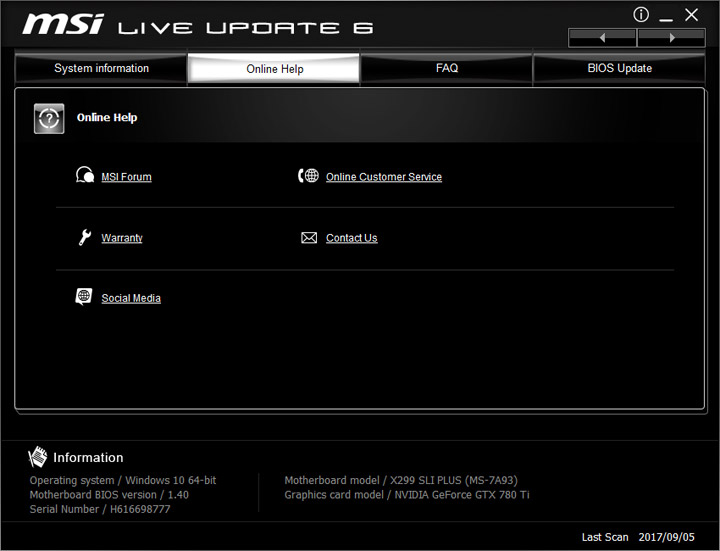
Task: Click the right arrow navigation button
Action: [x=672, y=38]
